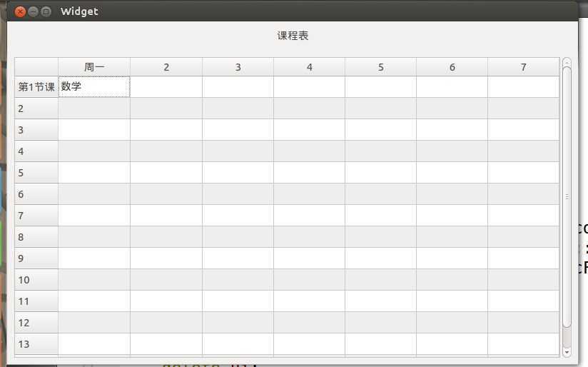Select row header 8

[x=36, y=237]
